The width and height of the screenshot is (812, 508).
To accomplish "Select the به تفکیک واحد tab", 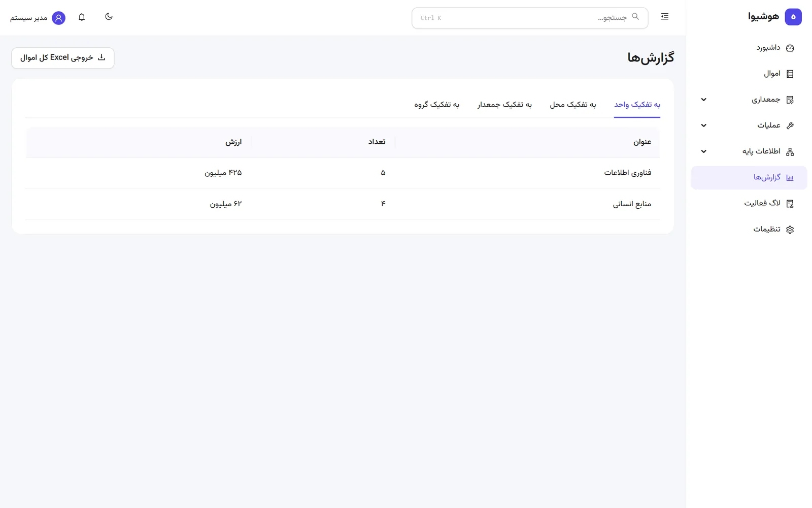I will [x=637, y=105].
